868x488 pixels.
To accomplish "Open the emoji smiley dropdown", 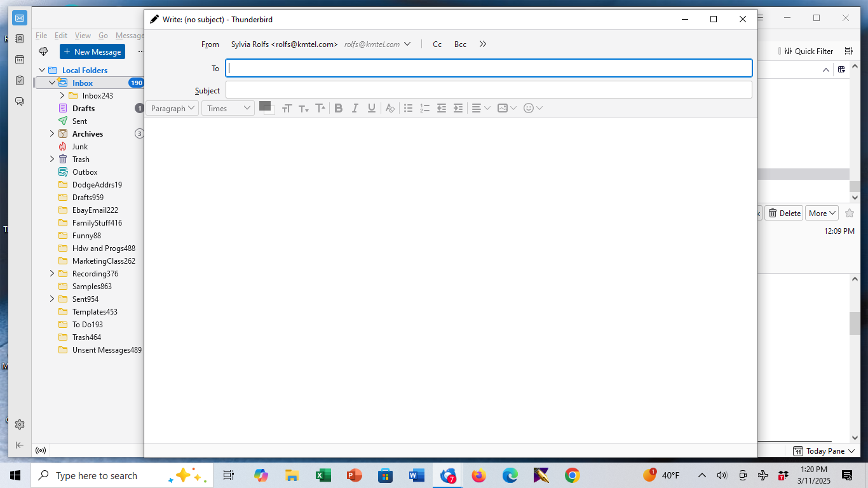I will point(532,109).
